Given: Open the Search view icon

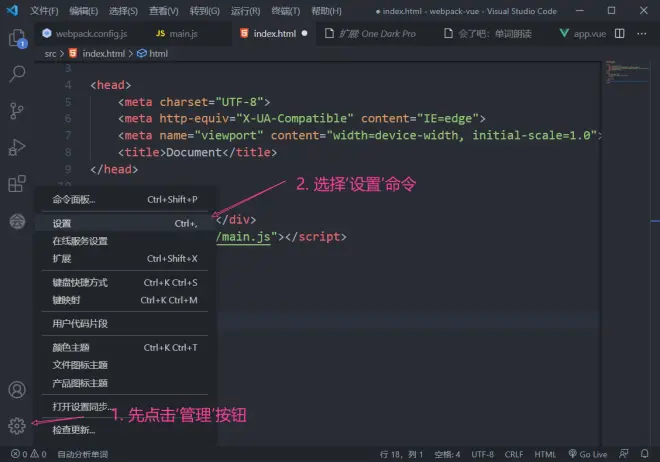Looking at the screenshot, I should (17, 74).
